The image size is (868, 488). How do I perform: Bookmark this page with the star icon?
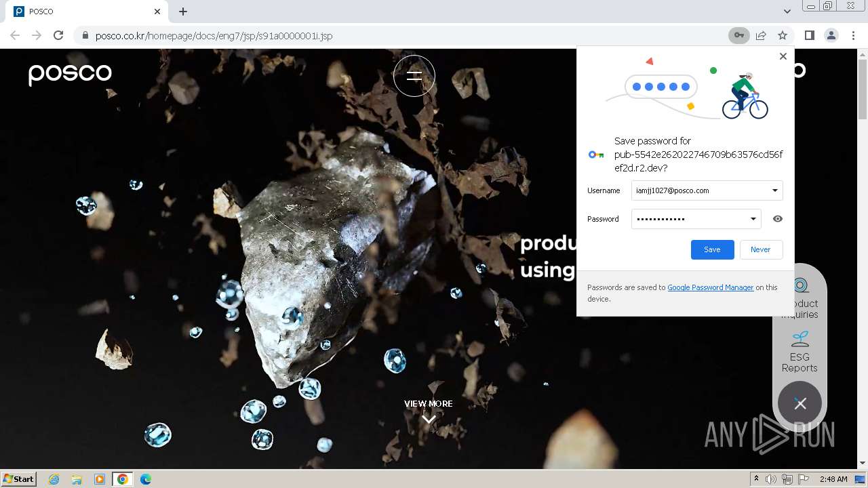coord(783,35)
